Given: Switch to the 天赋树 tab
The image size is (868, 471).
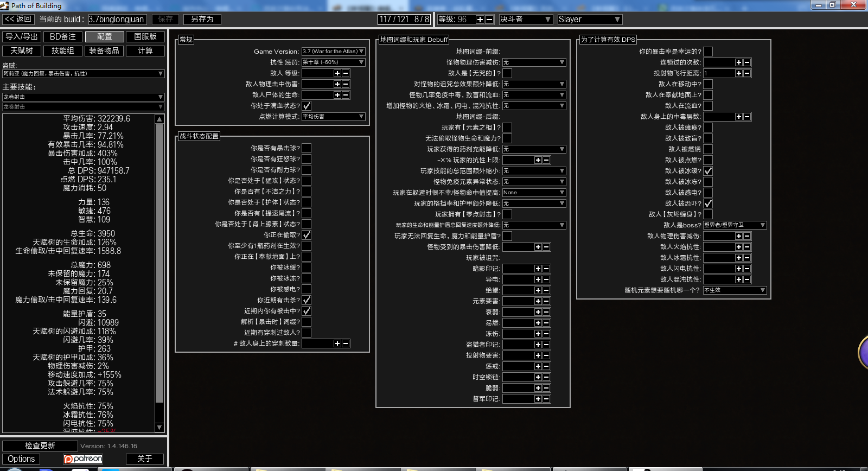Looking at the screenshot, I should 22,50.
